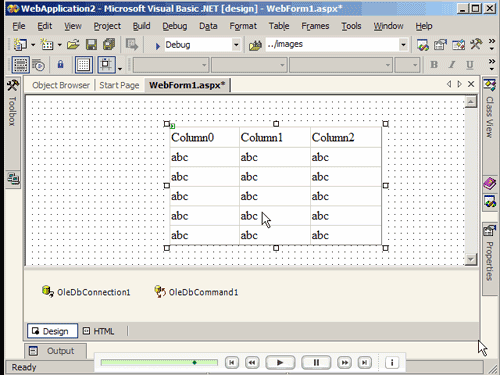Switch to HTML view
The height and width of the screenshot is (375, 500).
99,331
